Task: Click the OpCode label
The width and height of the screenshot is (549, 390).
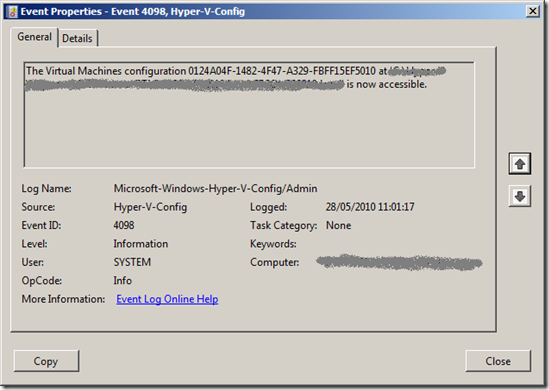Action: pyautogui.click(x=41, y=281)
